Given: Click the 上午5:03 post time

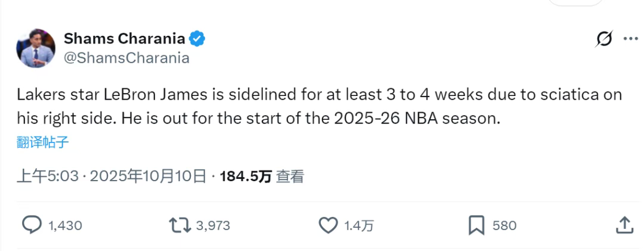Looking at the screenshot, I should (48, 176).
